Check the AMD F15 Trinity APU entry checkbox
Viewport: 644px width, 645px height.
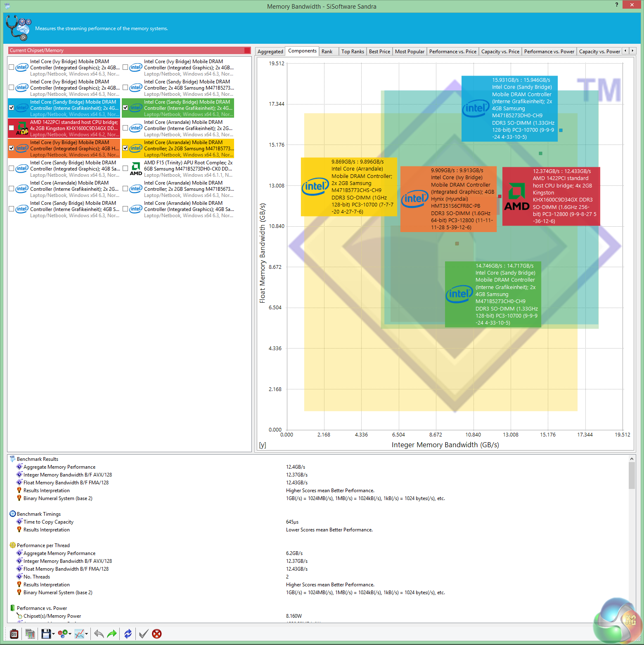coord(125,168)
